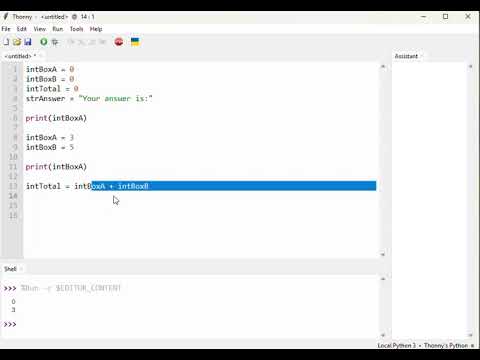Screen dimensions: 480x360
Task: Create a new file with toolbar icon
Action: [x=6, y=42]
